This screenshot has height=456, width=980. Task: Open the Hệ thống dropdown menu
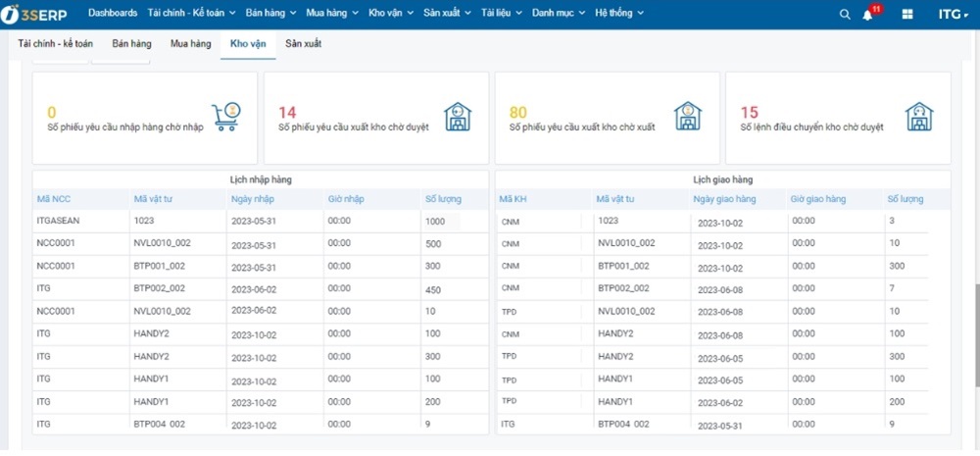click(x=619, y=13)
